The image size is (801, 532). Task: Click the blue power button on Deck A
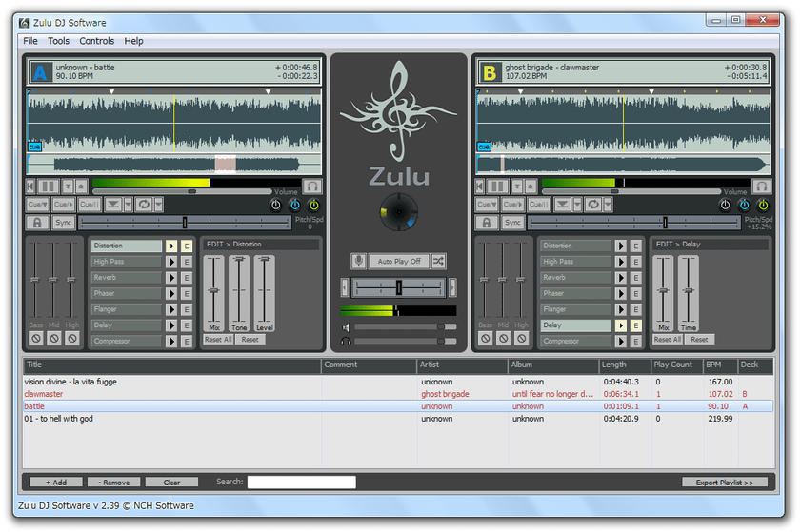[x=294, y=205]
